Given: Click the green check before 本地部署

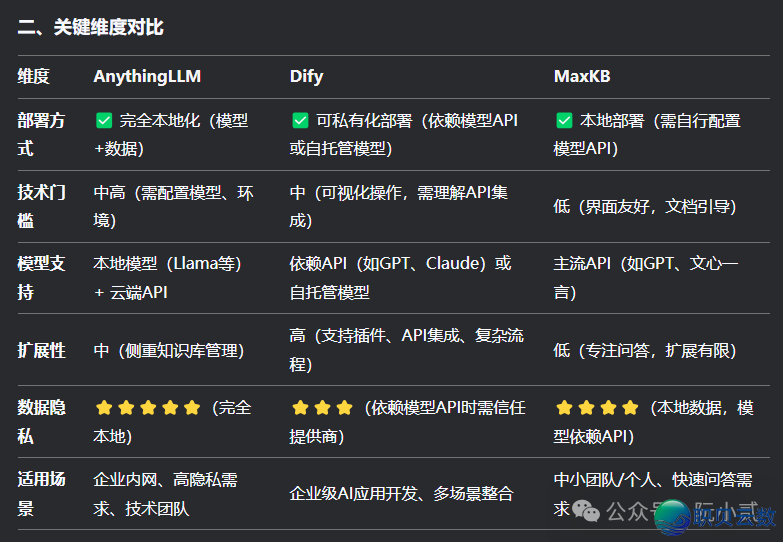Looking at the screenshot, I should pos(564,120).
